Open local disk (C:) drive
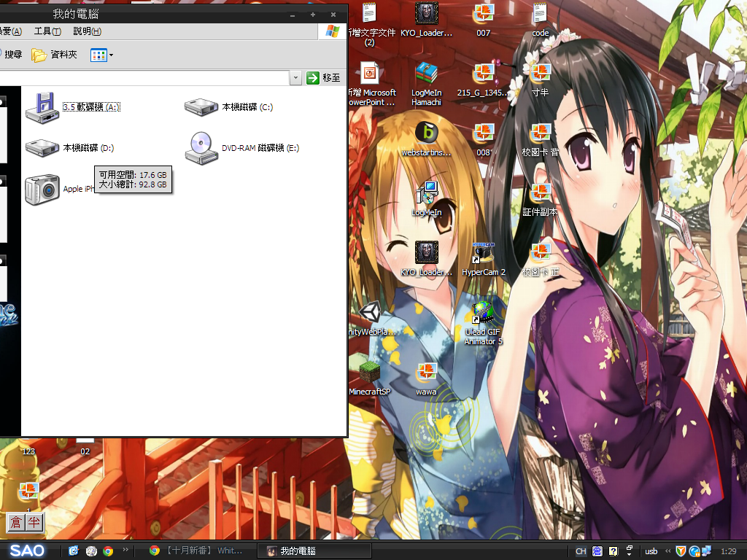The height and width of the screenshot is (560, 747). pos(201,107)
